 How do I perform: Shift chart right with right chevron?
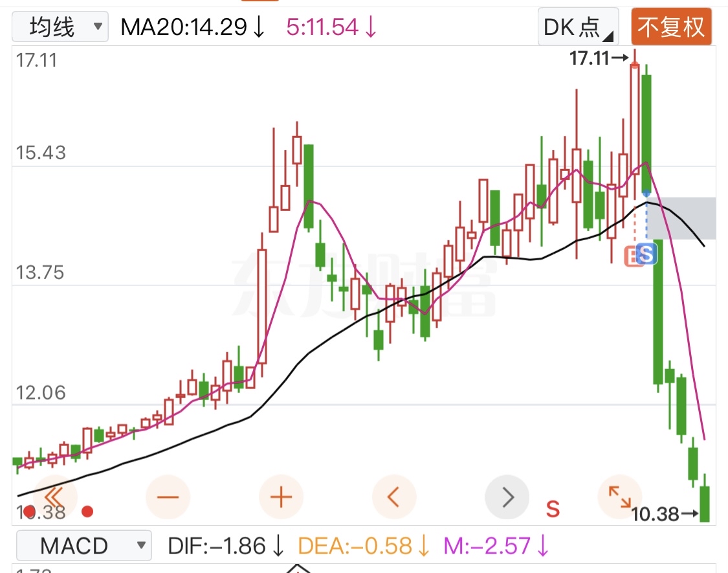pyautogui.click(x=507, y=497)
